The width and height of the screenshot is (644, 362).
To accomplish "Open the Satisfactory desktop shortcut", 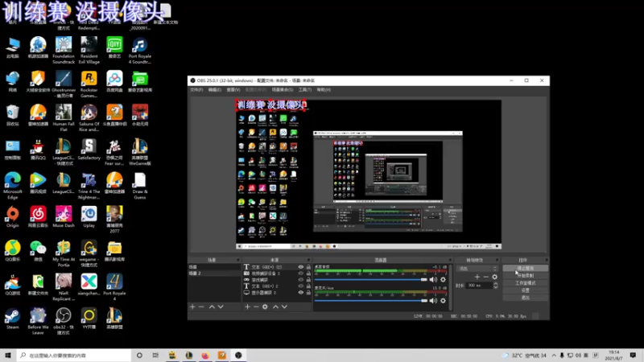I will click(x=89, y=149).
